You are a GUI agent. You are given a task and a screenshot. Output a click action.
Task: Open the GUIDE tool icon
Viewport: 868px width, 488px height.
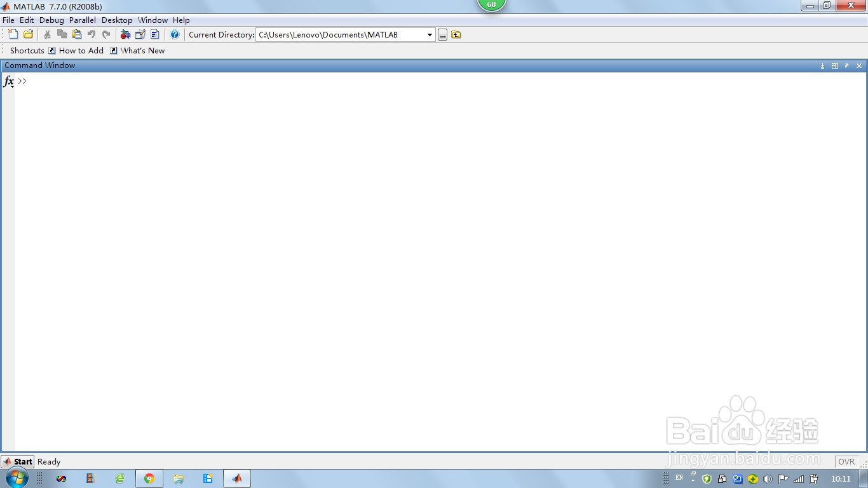point(140,34)
